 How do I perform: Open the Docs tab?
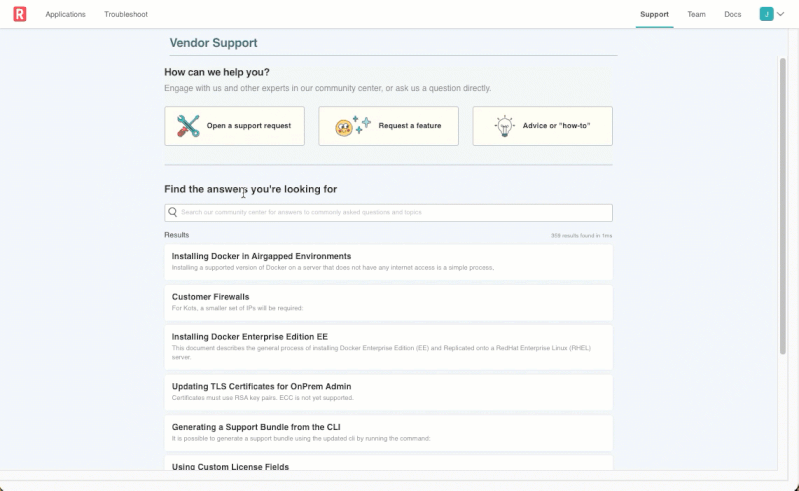pos(733,14)
